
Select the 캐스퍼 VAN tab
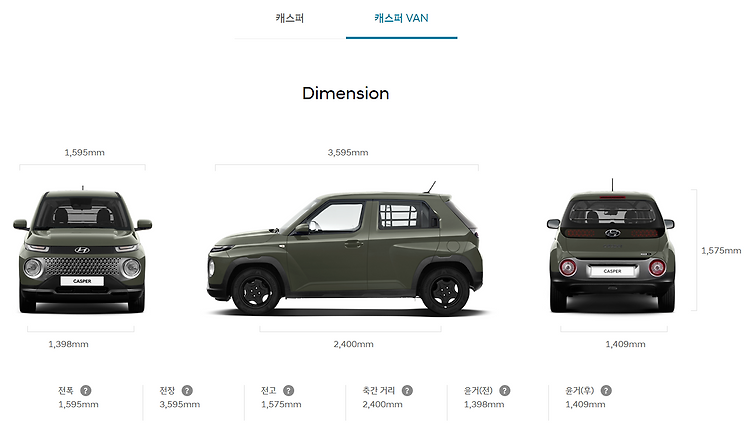[401, 19]
